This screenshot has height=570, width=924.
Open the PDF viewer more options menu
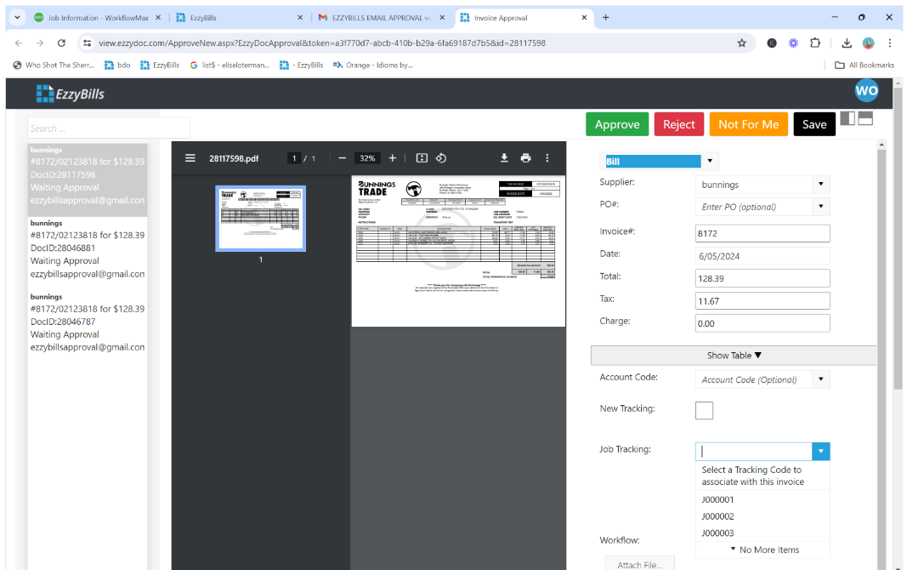547,157
